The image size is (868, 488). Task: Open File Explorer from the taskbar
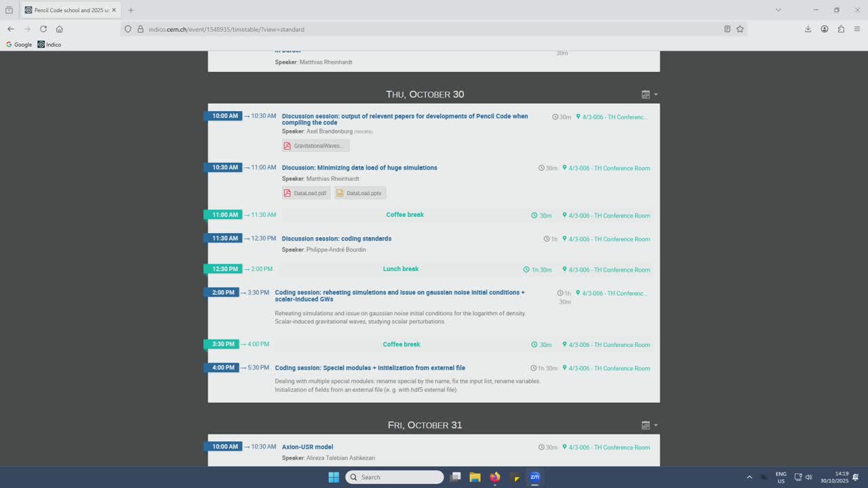[x=475, y=477]
